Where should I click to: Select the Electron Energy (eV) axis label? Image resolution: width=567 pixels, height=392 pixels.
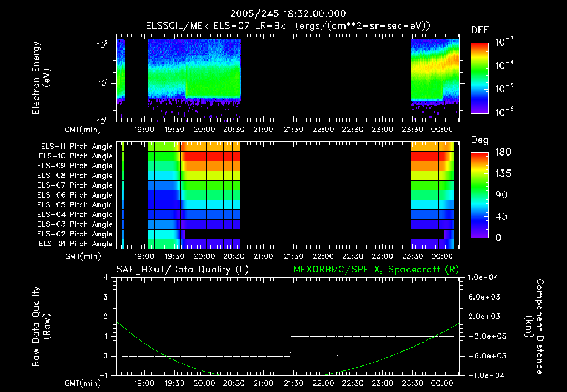[41, 78]
